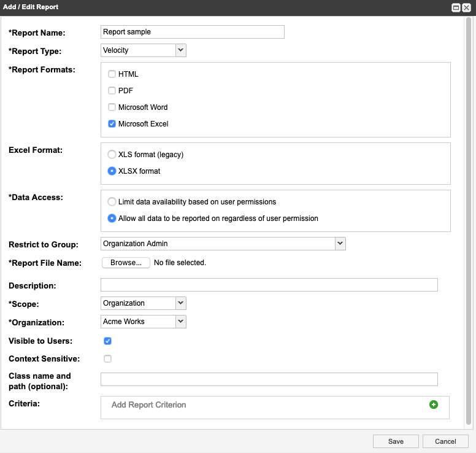The width and height of the screenshot is (476, 453).
Task: Click the green Add Report Criterion plus icon
Action: pyautogui.click(x=434, y=405)
